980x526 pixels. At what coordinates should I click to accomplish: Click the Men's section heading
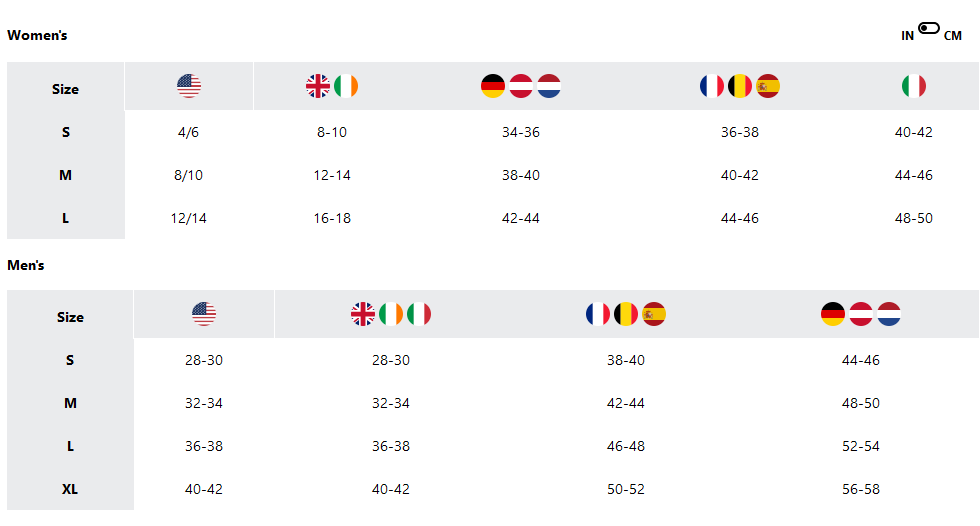pyautogui.click(x=26, y=265)
